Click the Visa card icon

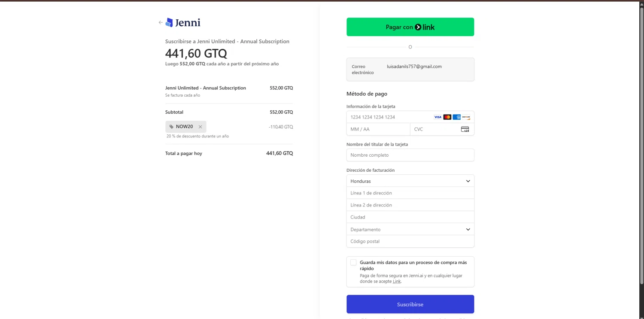pyautogui.click(x=437, y=117)
